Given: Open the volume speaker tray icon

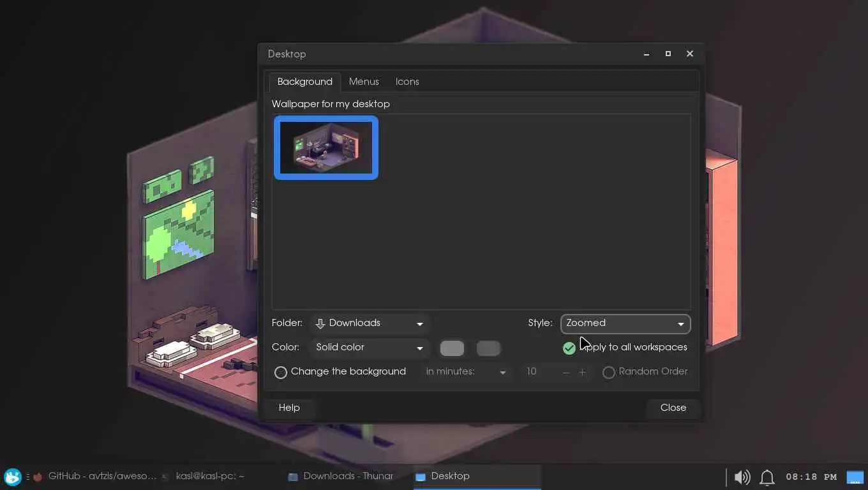Looking at the screenshot, I should [742, 477].
